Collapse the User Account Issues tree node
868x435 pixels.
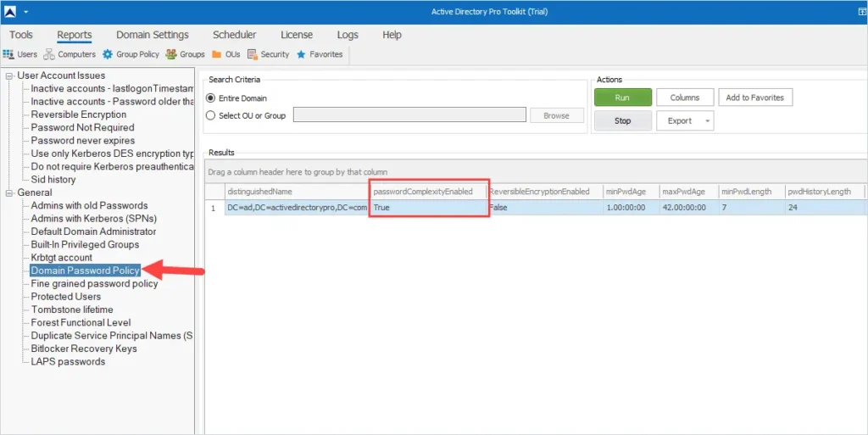point(9,75)
